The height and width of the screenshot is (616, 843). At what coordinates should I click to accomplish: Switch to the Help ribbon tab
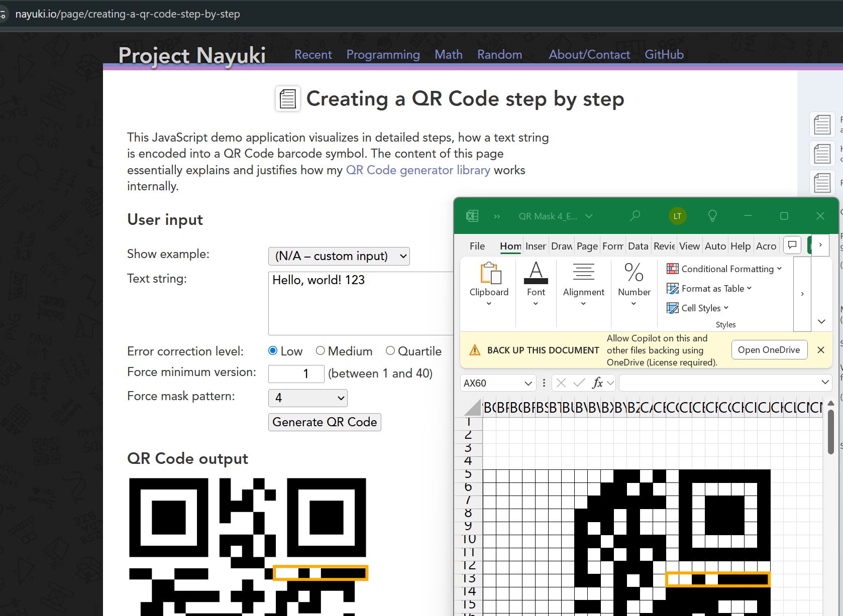(x=741, y=246)
